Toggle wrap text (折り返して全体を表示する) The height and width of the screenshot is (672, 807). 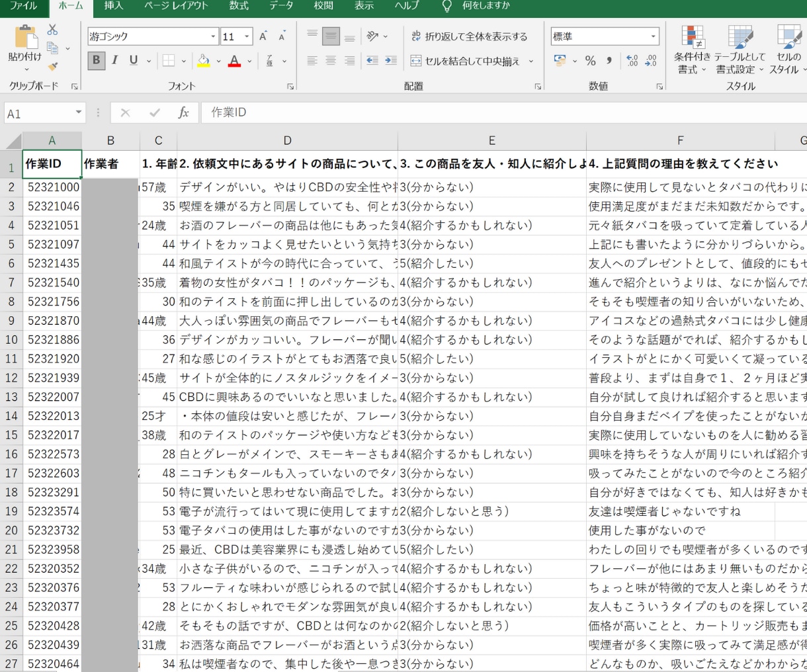tap(469, 36)
